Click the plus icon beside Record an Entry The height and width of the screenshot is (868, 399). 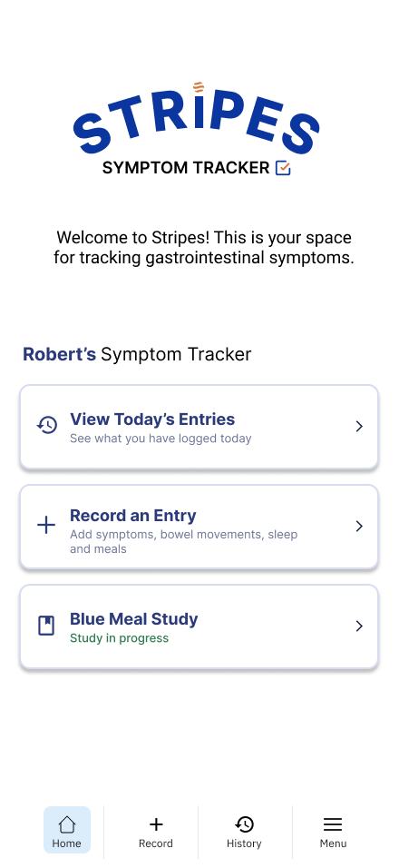pos(46,525)
